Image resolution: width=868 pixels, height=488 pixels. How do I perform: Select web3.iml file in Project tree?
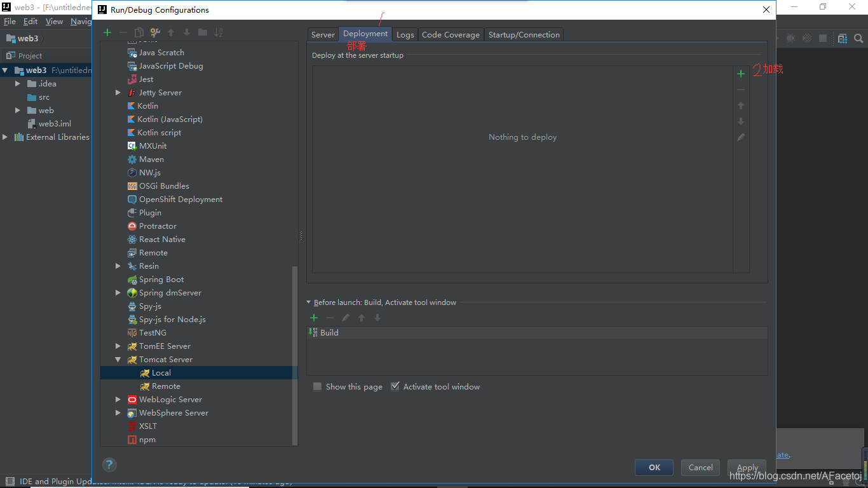tap(50, 124)
